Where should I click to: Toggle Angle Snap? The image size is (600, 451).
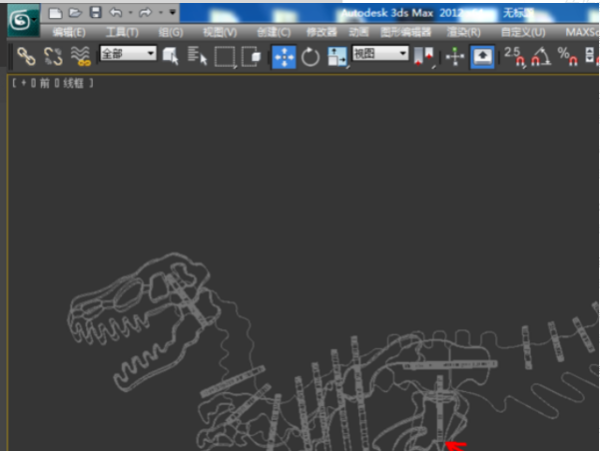[x=541, y=57]
